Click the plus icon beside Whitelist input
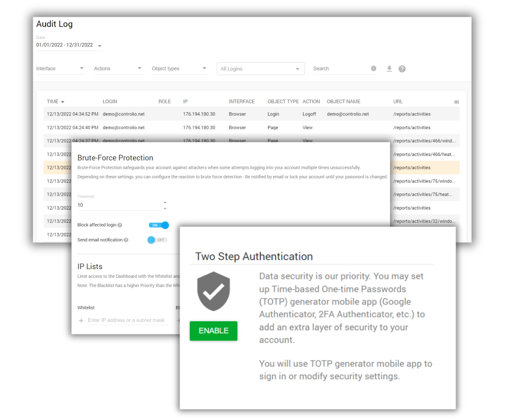Screen dimensions: 525x420 pyautogui.click(x=81, y=321)
